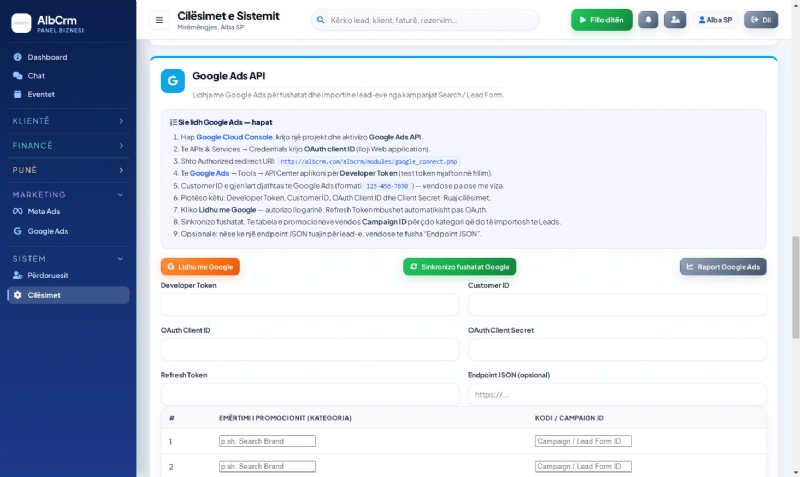The width and height of the screenshot is (800, 477).
Task: Go to Meta Ads page
Action: pyautogui.click(x=68, y=211)
